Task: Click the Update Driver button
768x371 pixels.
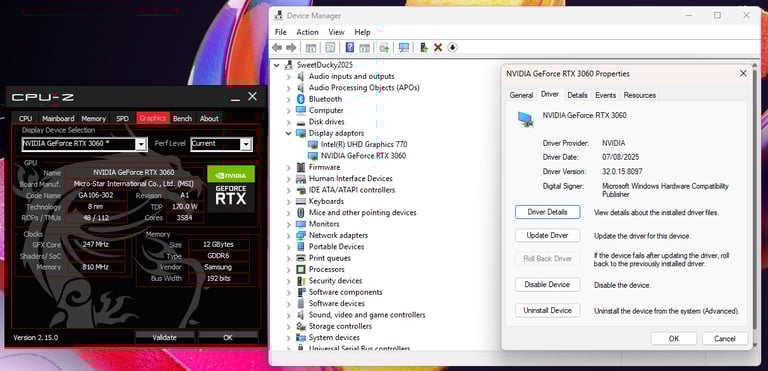Action: tap(548, 235)
